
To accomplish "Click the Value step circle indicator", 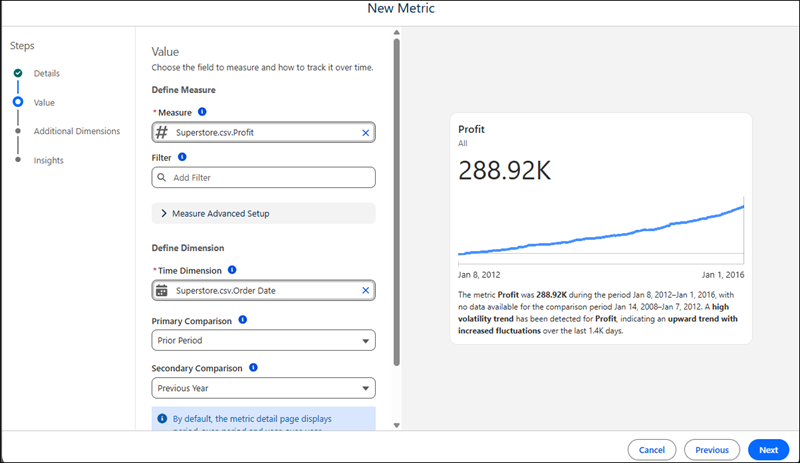I will (18, 102).
